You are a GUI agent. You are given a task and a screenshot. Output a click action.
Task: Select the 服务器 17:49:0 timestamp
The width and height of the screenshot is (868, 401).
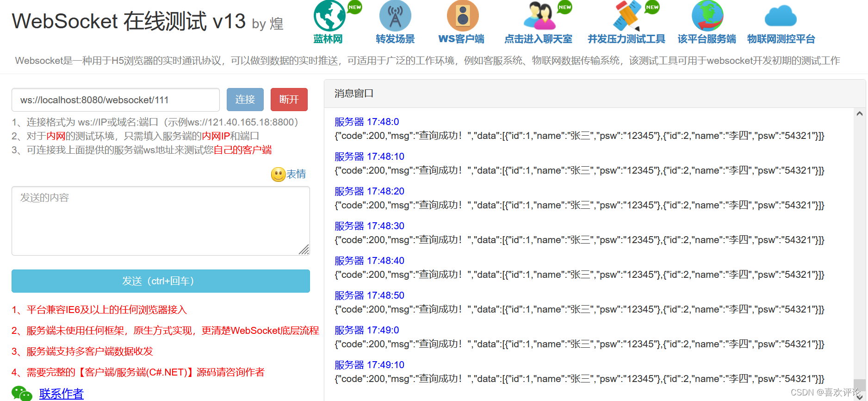[366, 330]
